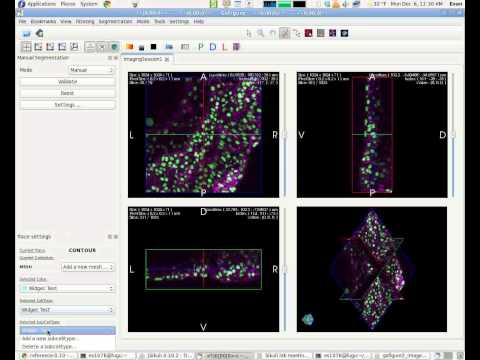This screenshot has height=360, width=480.
Task: Click the gray gradient color icon
Action: (141, 47)
